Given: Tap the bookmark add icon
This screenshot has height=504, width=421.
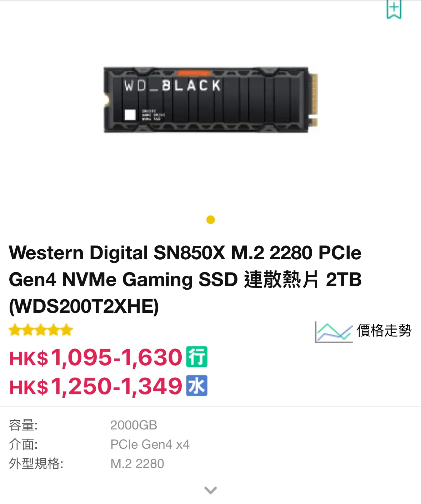Looking at the screenshot, I should 394,9.
